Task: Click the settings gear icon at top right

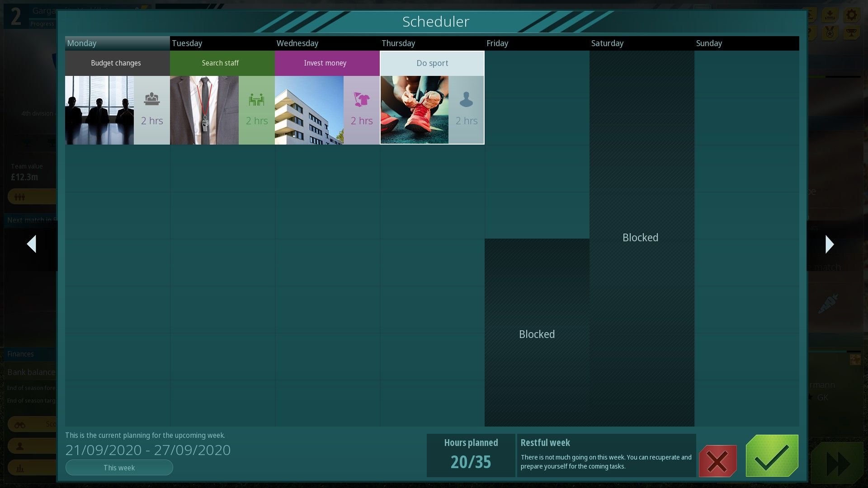Action: 851,15
